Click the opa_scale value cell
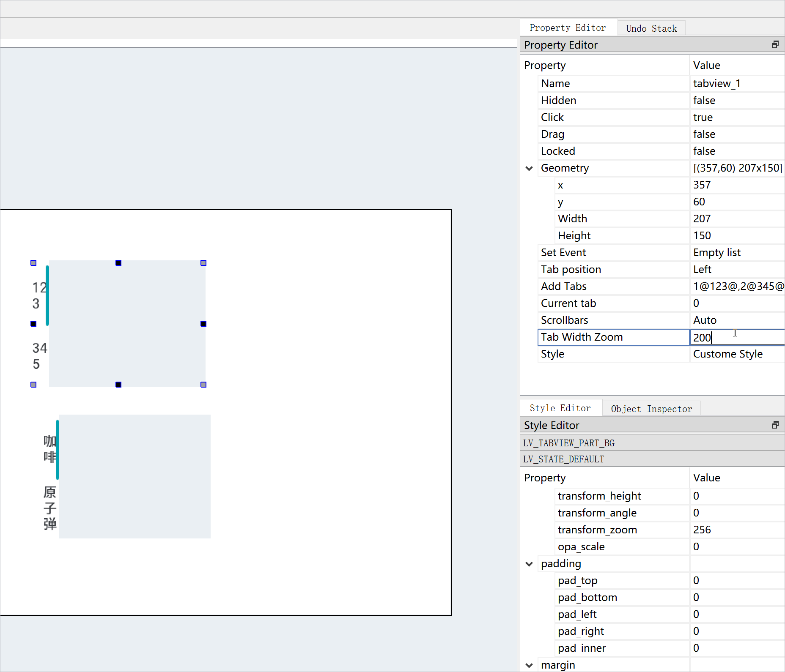 pos(737,547)
